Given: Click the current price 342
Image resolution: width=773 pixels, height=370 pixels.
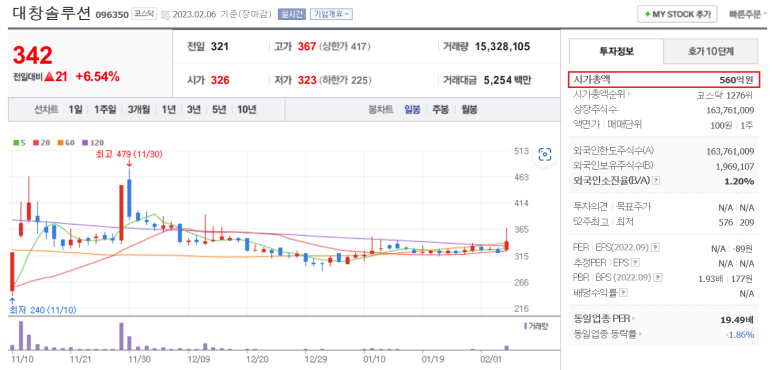Looking at the screenshot, I should 33,55.
